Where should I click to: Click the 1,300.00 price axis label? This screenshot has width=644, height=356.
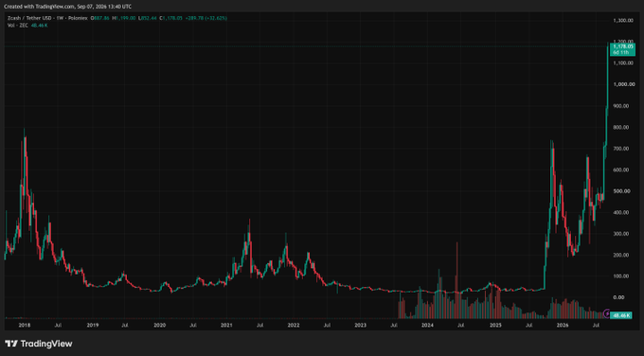[x=623, y=21]
